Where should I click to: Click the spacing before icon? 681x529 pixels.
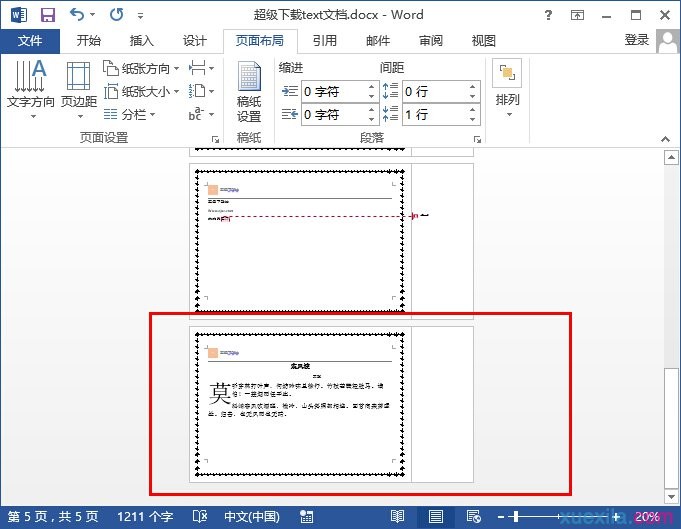point(390,91)
